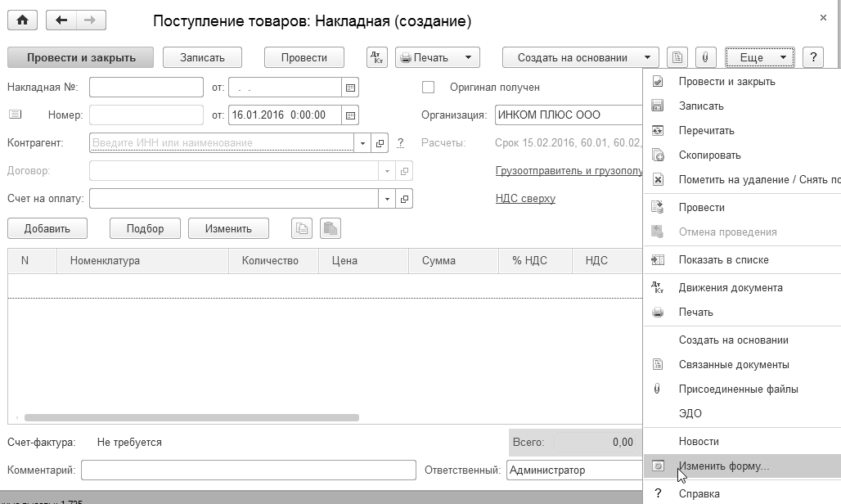Focus Организация field ИНКОМ ПЛЮС ООО
841x504 pixels.
point(569,115)
